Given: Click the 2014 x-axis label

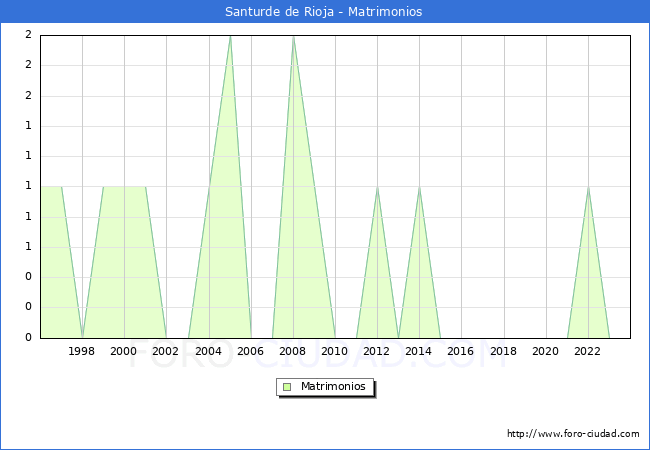Looking at the screenshot, I should (419, 351).
